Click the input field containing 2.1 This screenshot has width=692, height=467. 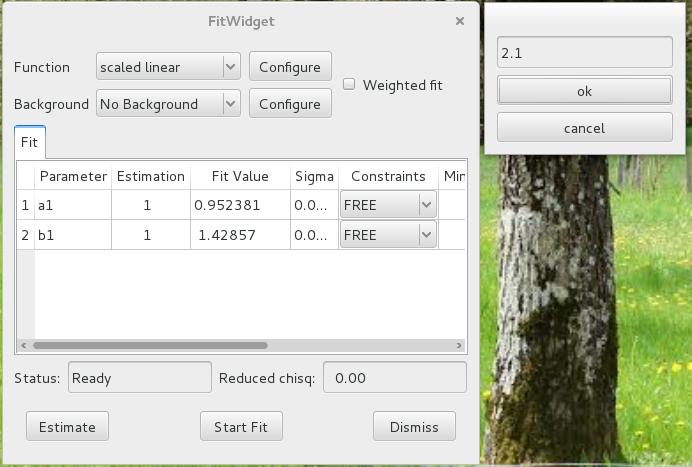tap(584, 53)
